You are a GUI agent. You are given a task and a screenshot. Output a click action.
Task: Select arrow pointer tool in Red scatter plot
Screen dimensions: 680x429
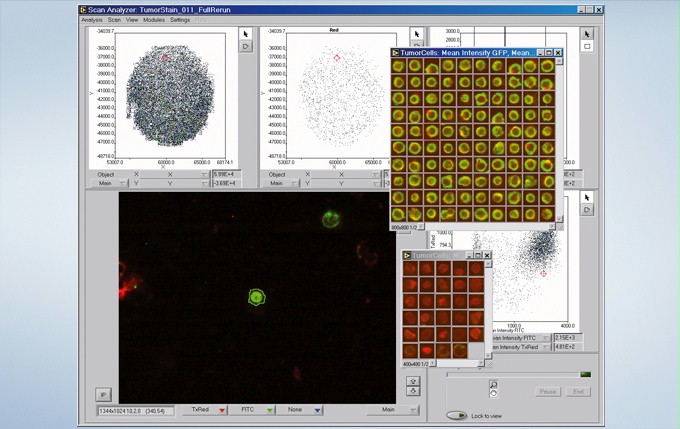click(x=417, y=34)
